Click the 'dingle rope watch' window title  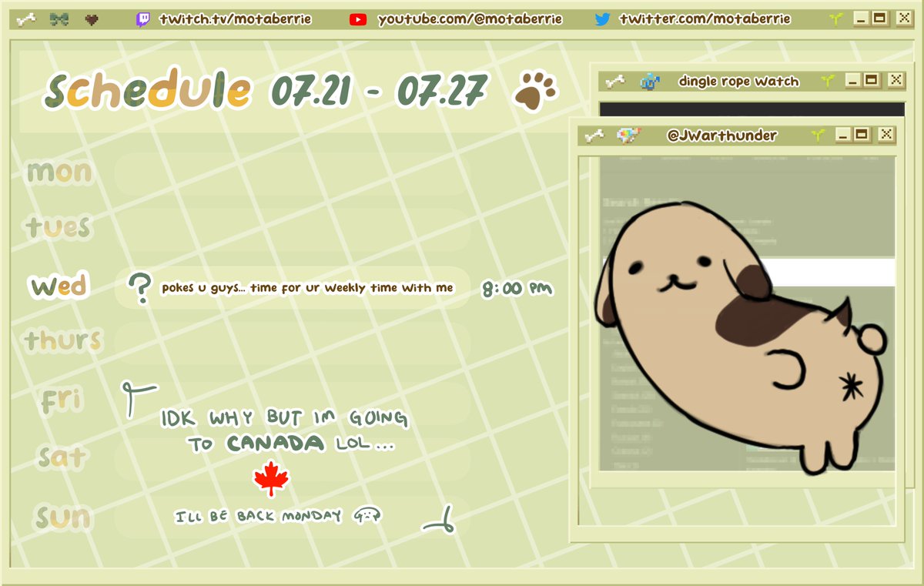pos(738,81)
